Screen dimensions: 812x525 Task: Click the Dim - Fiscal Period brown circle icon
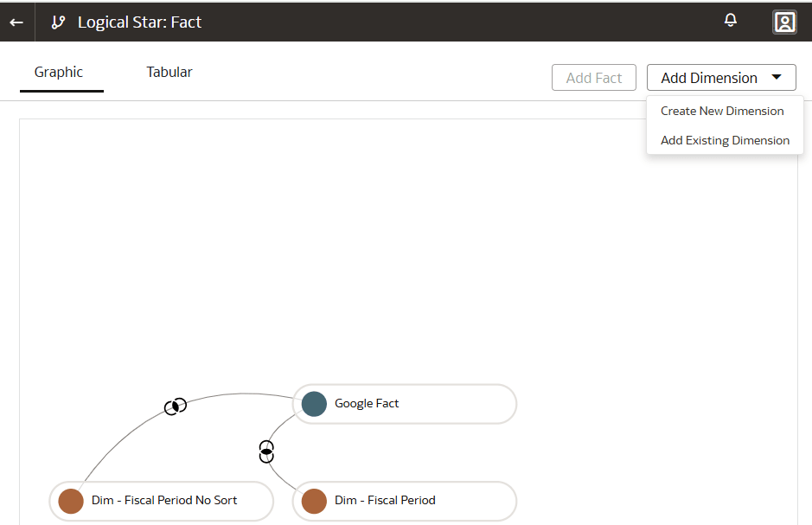coord(314,501)
